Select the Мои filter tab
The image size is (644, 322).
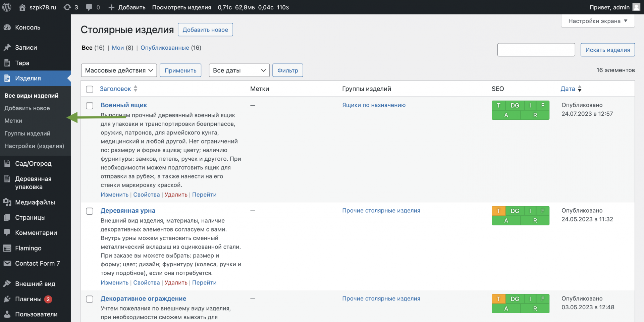tap(118, 48)
